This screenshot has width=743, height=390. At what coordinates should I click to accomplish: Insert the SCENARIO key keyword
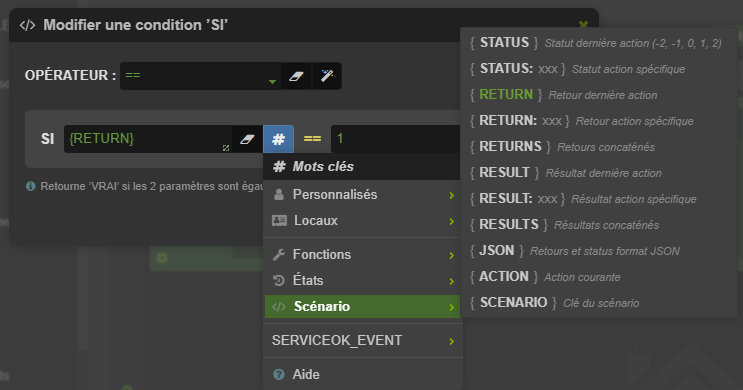[599, 303]
